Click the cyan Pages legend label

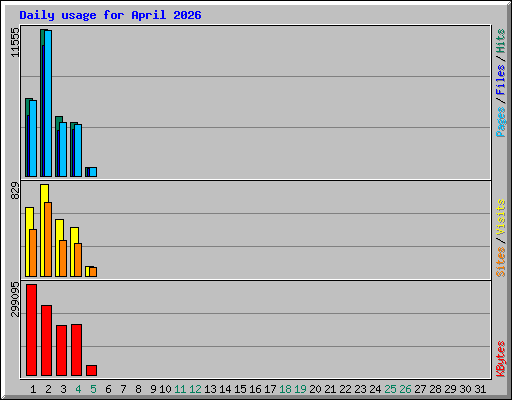[x=501, y=122]
